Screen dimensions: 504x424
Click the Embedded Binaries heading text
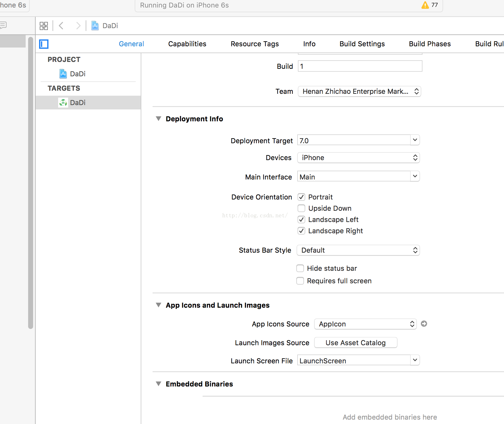point(199,384)
